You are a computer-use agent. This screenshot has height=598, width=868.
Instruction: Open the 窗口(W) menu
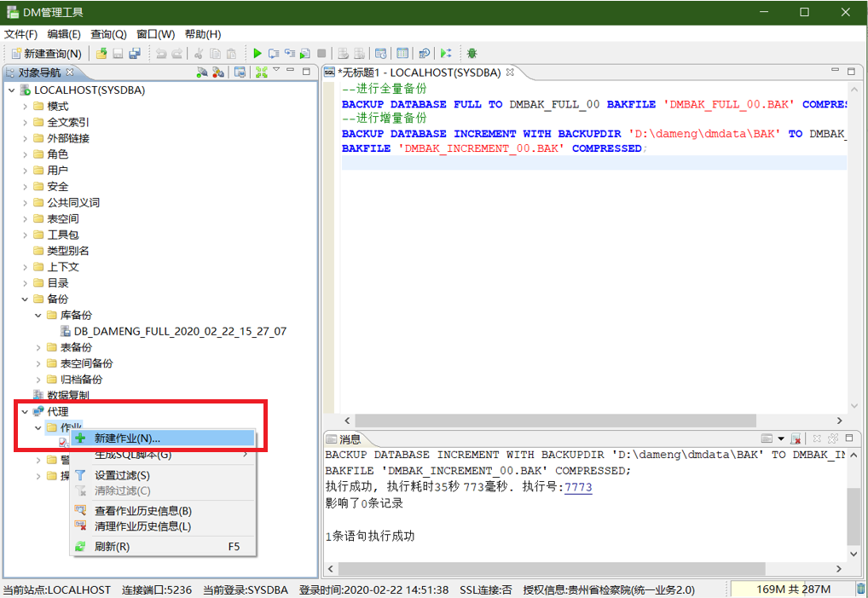point(155,34)
